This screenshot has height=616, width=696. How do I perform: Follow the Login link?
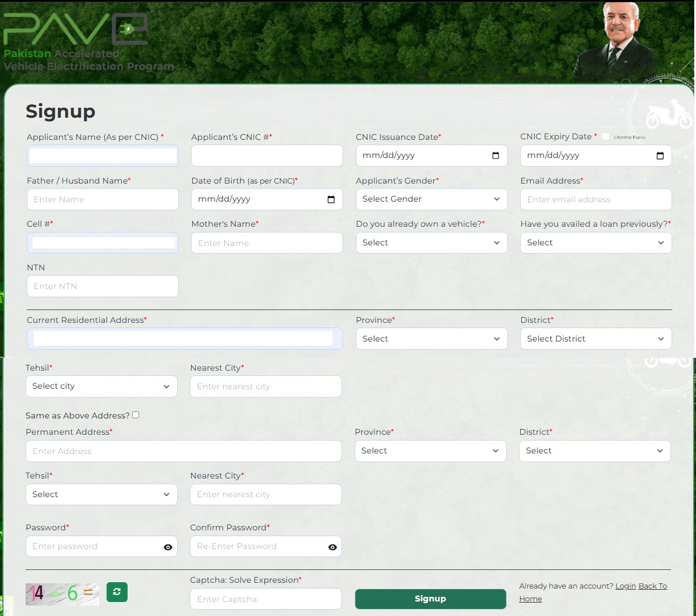[625, 586]
